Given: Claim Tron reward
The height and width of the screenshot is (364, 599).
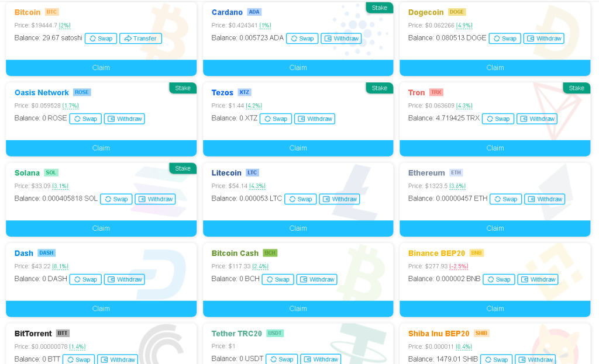Looking at the screenshot, I should tap(495, 148).
